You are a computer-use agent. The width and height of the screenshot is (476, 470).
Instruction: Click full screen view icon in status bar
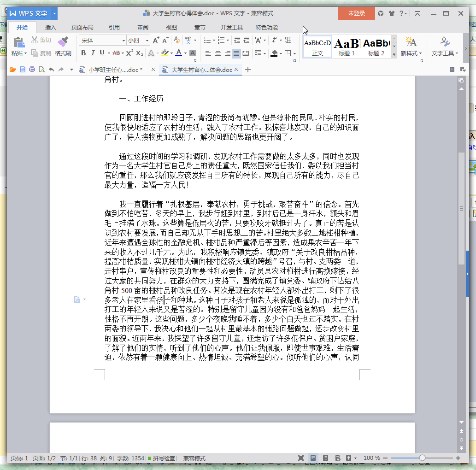point(301,458)
